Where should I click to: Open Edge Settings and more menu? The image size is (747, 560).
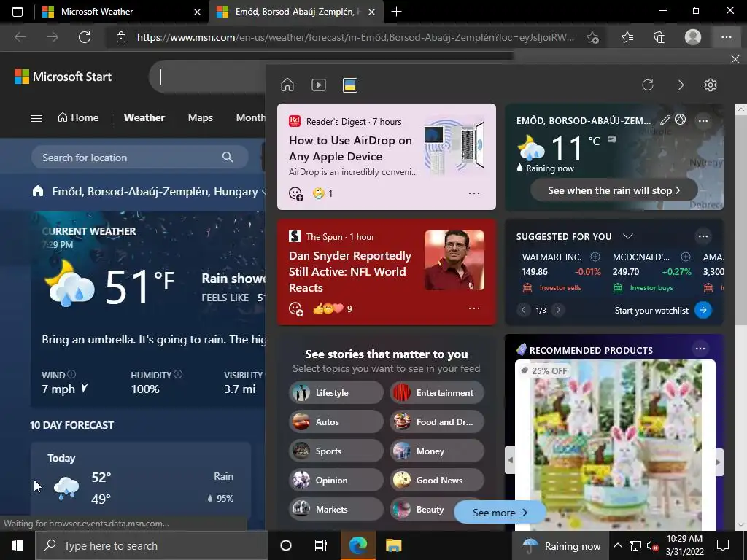coord(726,37)
